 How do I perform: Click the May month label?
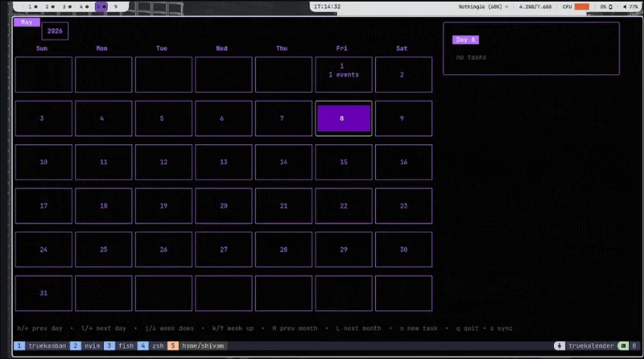[x=27, y=23]
